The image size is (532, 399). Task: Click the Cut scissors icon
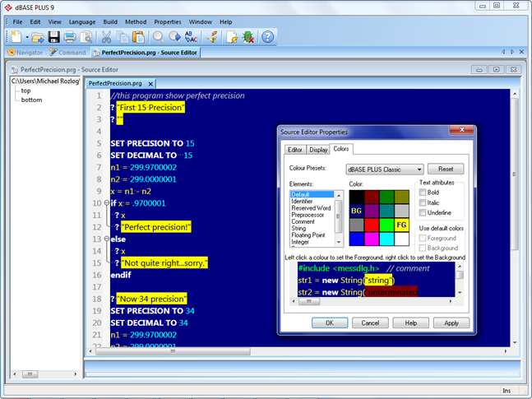(x=106, y=37)
